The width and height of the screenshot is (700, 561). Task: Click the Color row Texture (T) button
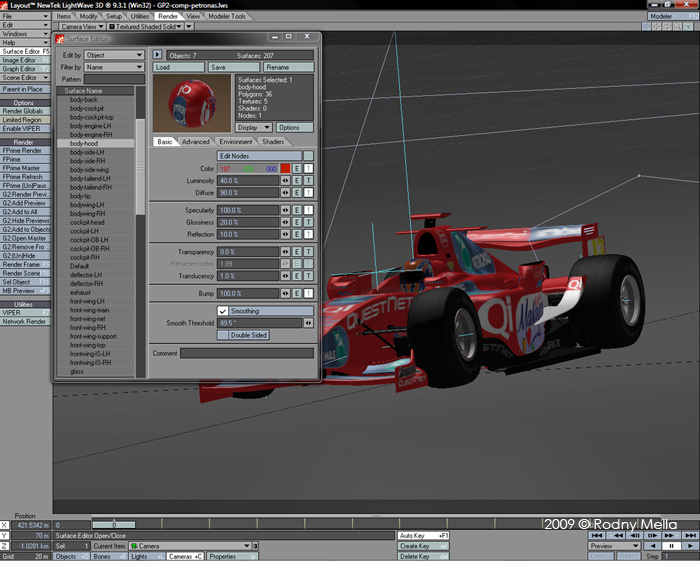(309, 169)
